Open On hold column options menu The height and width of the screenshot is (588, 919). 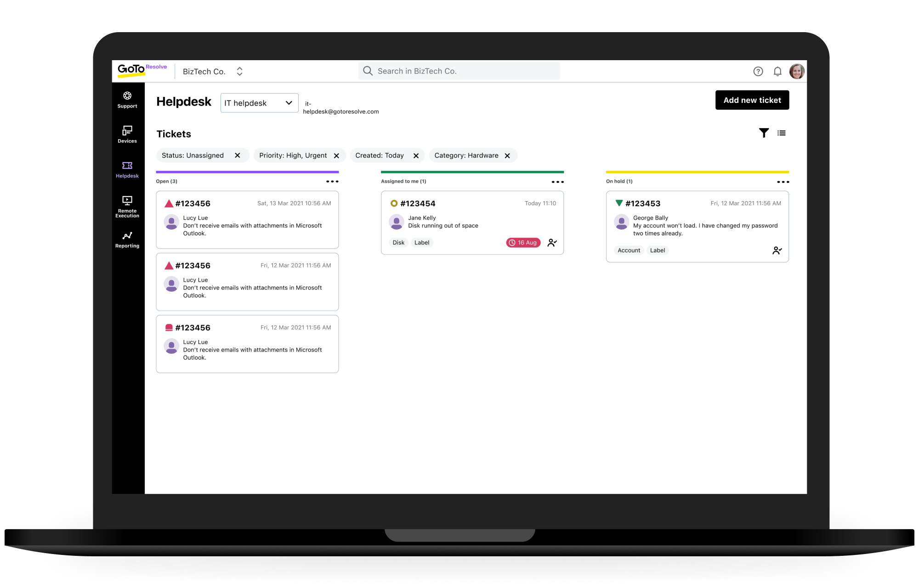tap(783, 182)
